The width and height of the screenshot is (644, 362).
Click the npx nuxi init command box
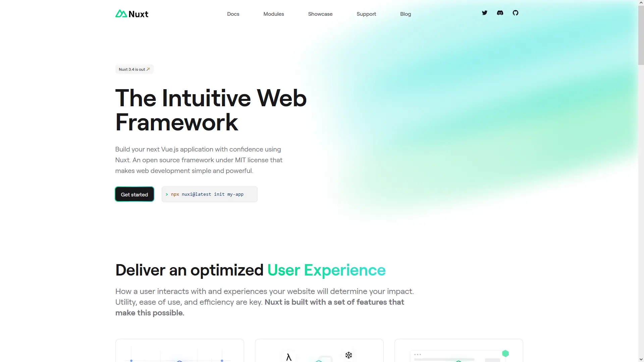pos(209,194)
